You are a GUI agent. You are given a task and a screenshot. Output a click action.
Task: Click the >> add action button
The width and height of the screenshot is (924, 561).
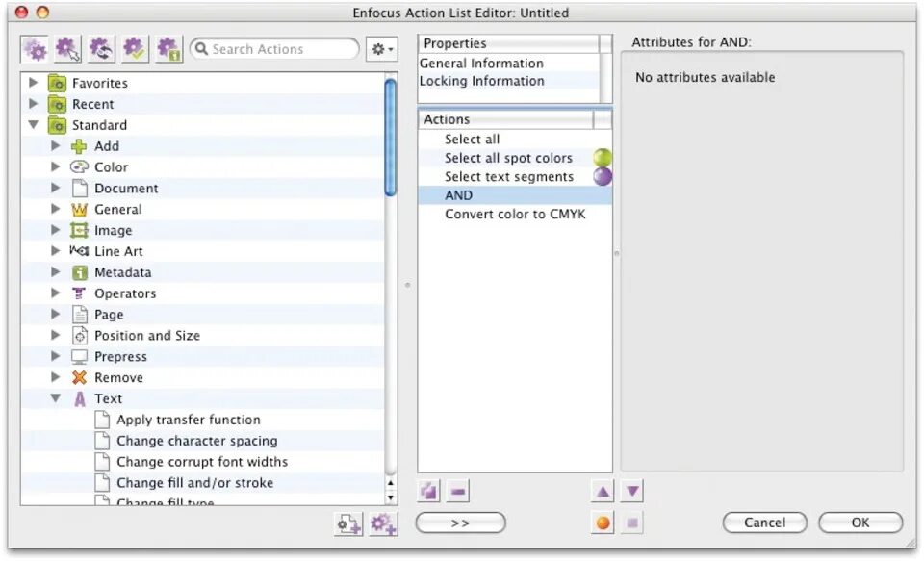(460, 523)
